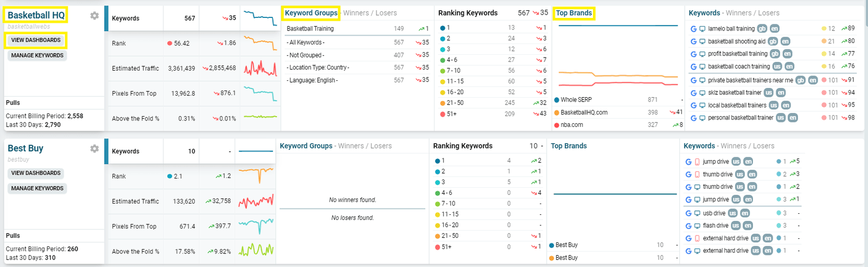This screenshot has height=267, width=868.
Task: Click Basketball HQ Estimated Traffic sparkline
Action: point(260,68)
